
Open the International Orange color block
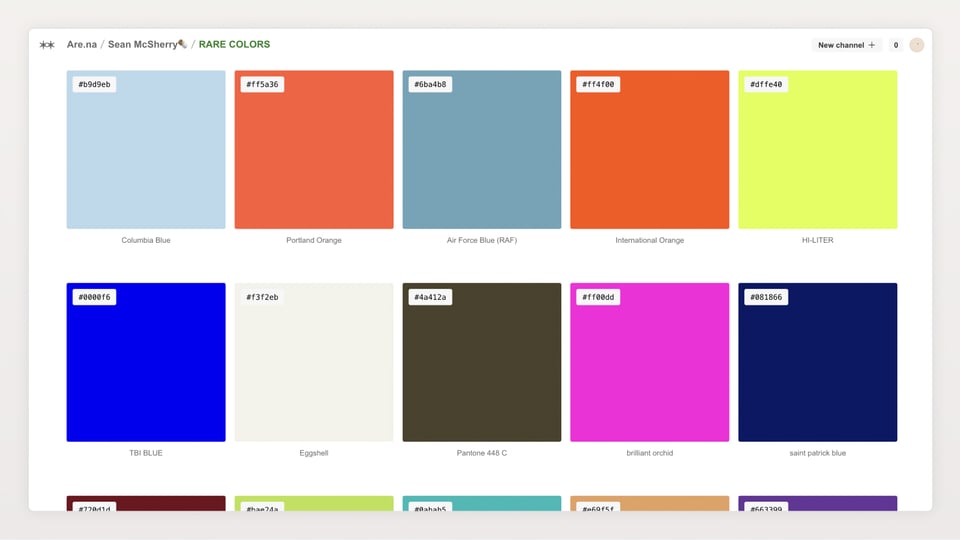(650, 150)
